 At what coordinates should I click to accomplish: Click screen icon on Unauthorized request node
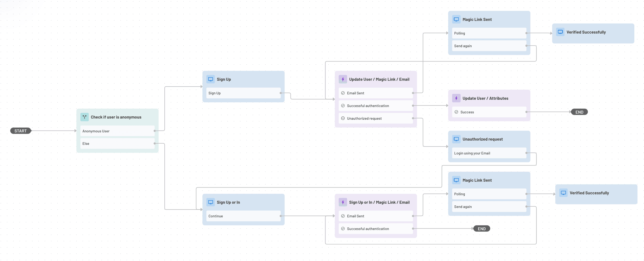click(456, 139)
